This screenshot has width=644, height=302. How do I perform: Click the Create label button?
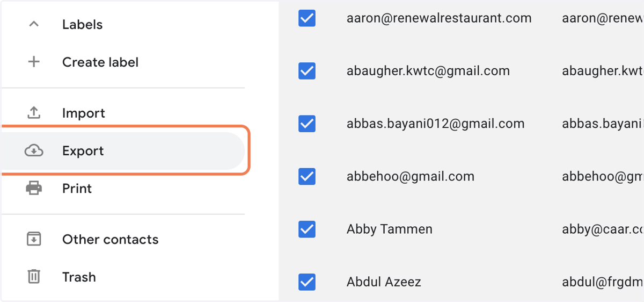(122, 62)
